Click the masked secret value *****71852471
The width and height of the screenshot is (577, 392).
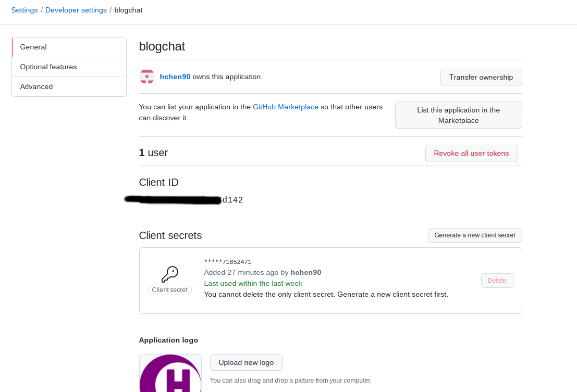tap(228, 262)
